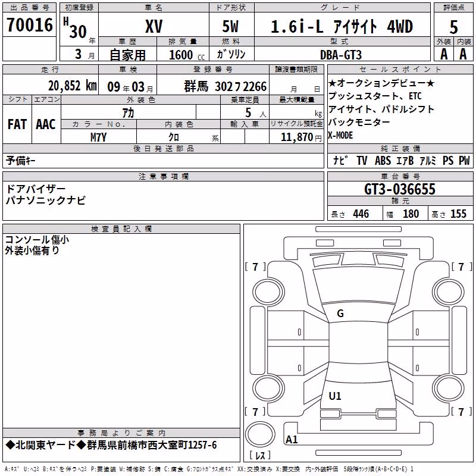Select the legend entry U:ヘコミ
Viewport: 476px width, 476px height.
click(x=32, y=469)
